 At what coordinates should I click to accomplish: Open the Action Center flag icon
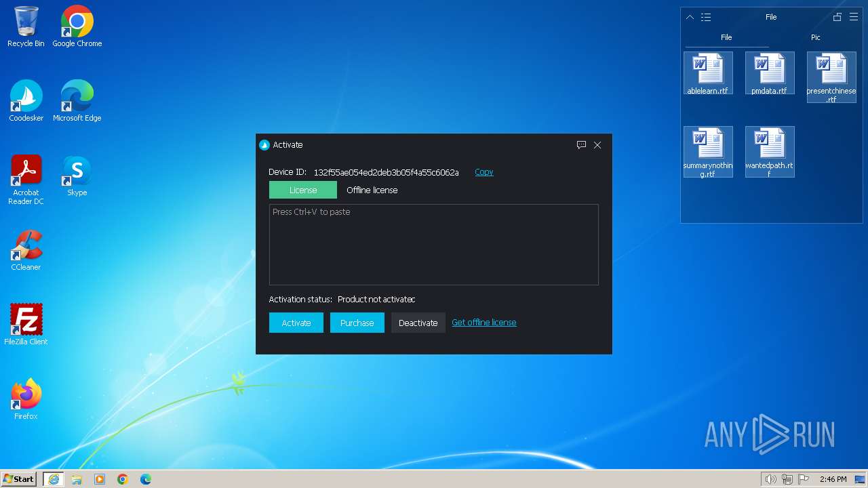click(804, 479)
